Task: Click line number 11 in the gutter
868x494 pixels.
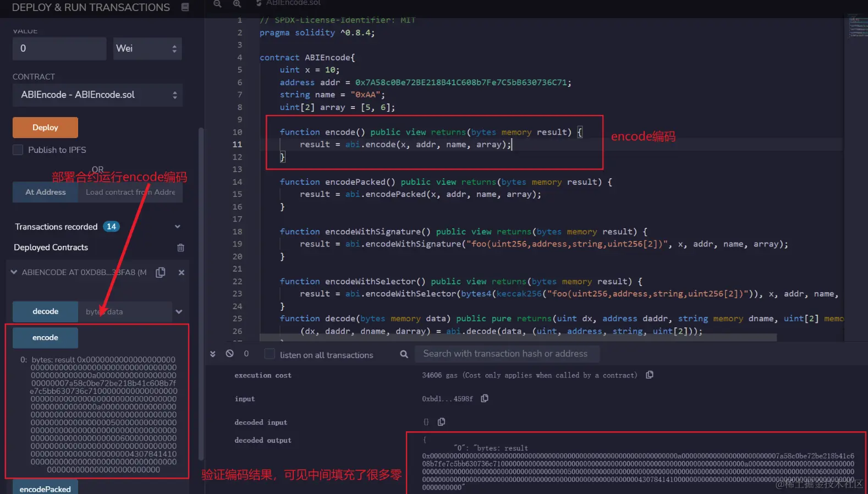Action: pos(237,144)
